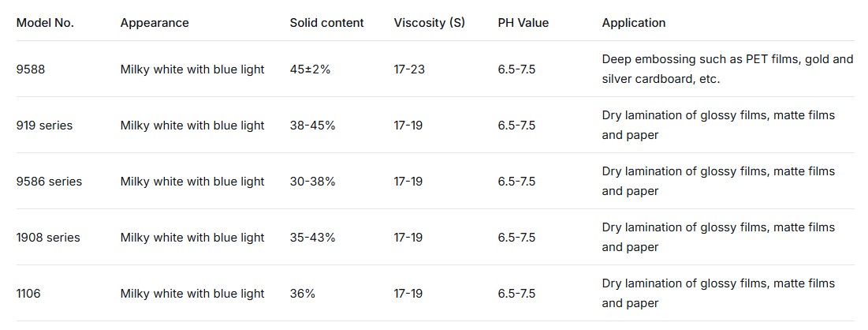Screen dimensions: 868x330
Task: Click the 45±2% solid content value
Action: pos(310,69)
